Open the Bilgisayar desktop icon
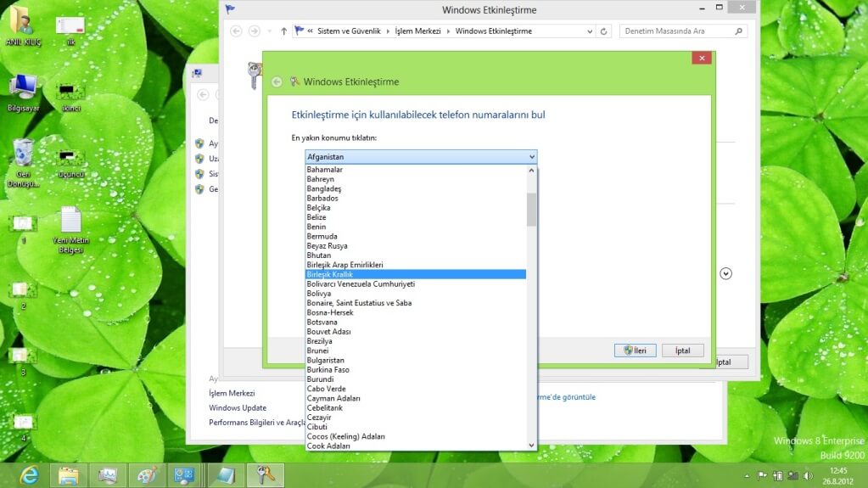 pyautogui.click(x=23, y=87)
